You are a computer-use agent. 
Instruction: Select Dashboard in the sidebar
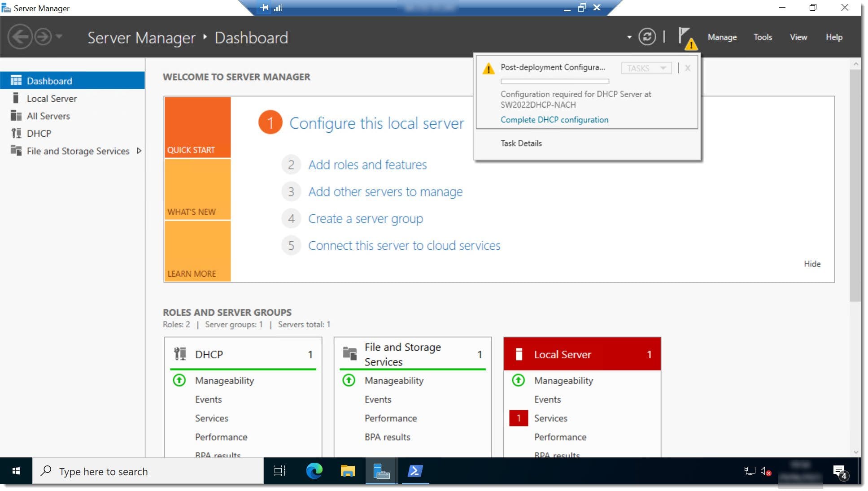[x=72, y=81]
